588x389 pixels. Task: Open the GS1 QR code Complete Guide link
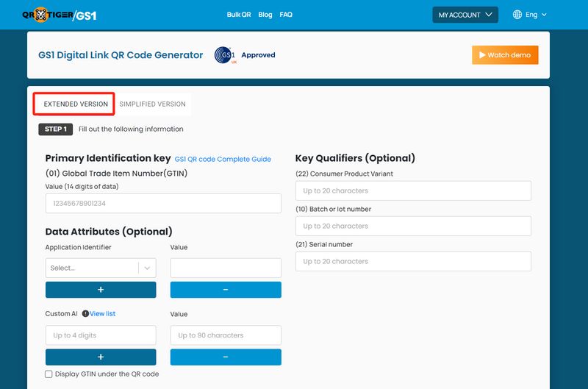[223, 159]
